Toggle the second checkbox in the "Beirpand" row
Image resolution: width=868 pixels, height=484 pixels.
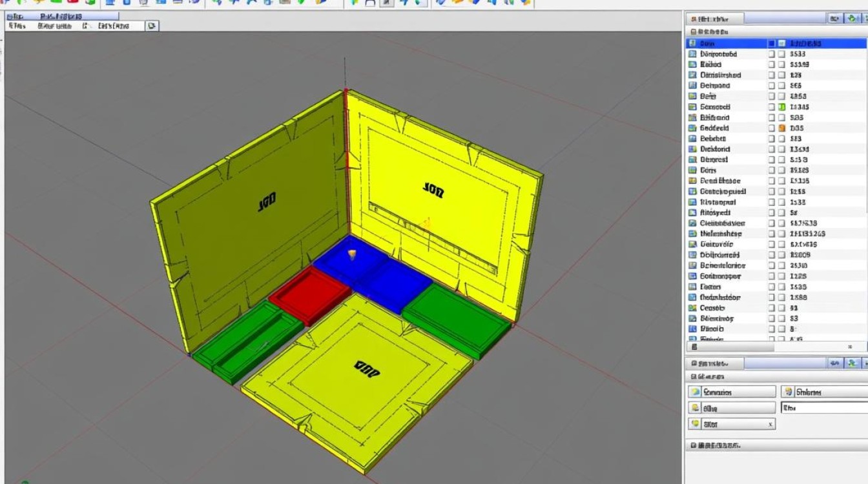pyautogui.click(x=781, y=86)
